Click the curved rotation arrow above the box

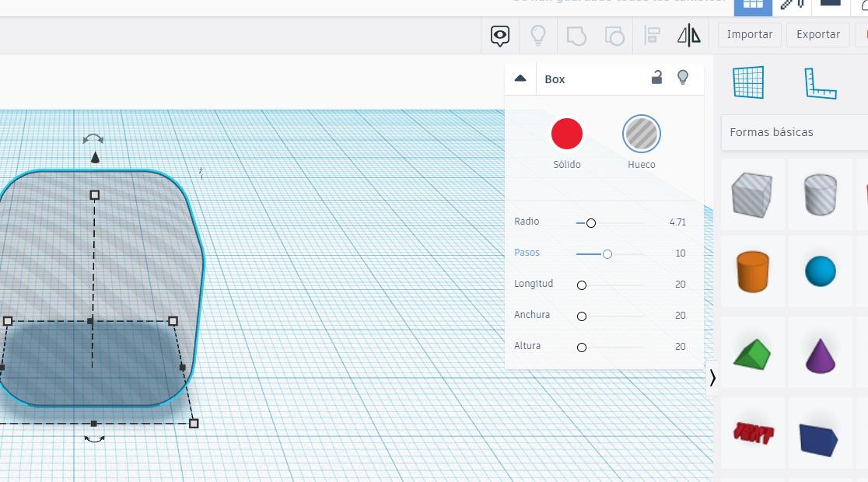click(93, 138)
